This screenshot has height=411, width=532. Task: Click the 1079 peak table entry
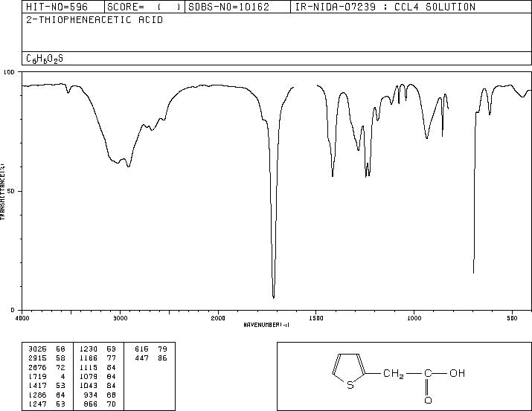click(x=89, y=376)
